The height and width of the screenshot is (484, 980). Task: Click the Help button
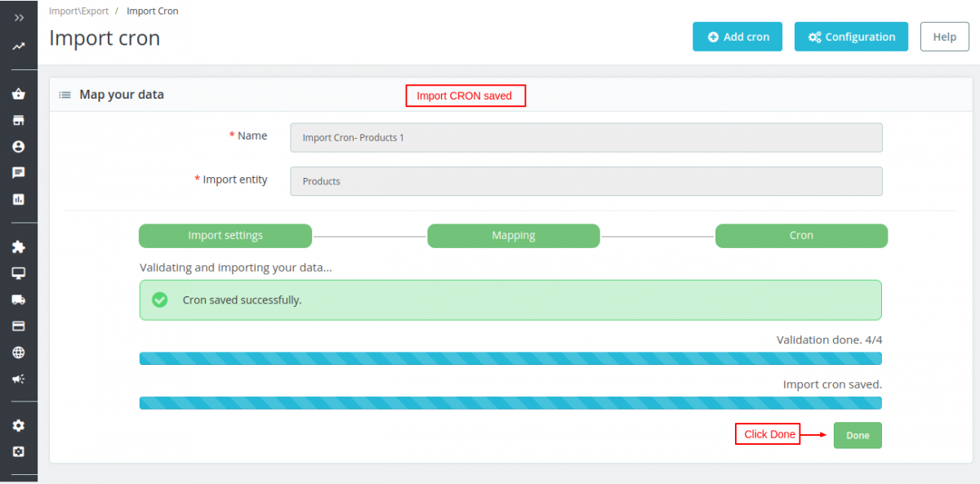[944, 37]
